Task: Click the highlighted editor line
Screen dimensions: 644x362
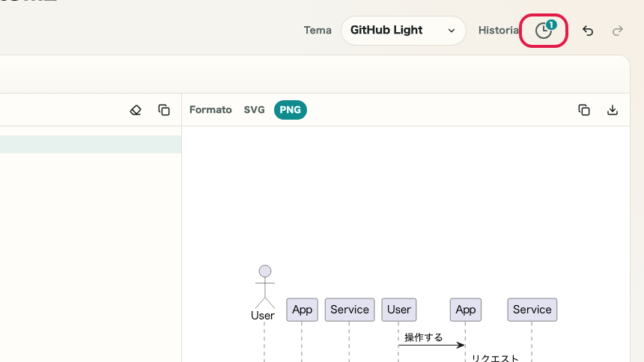Action: coord(91,144)
